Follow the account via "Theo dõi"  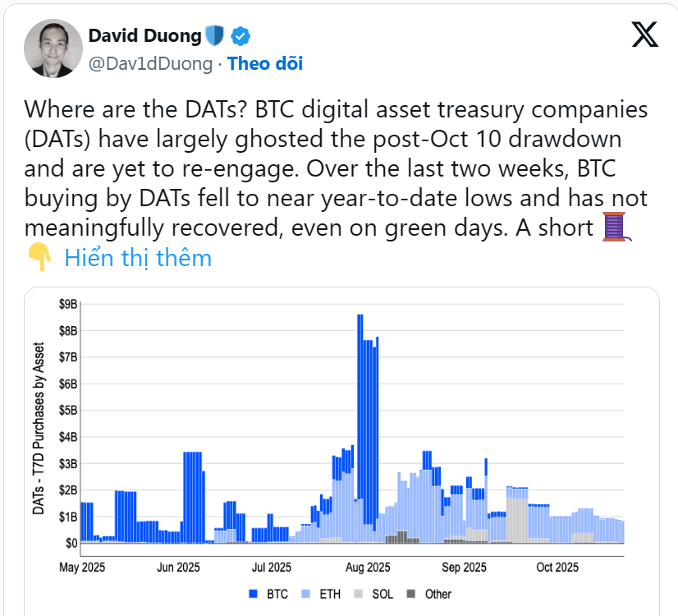point(265,63)
